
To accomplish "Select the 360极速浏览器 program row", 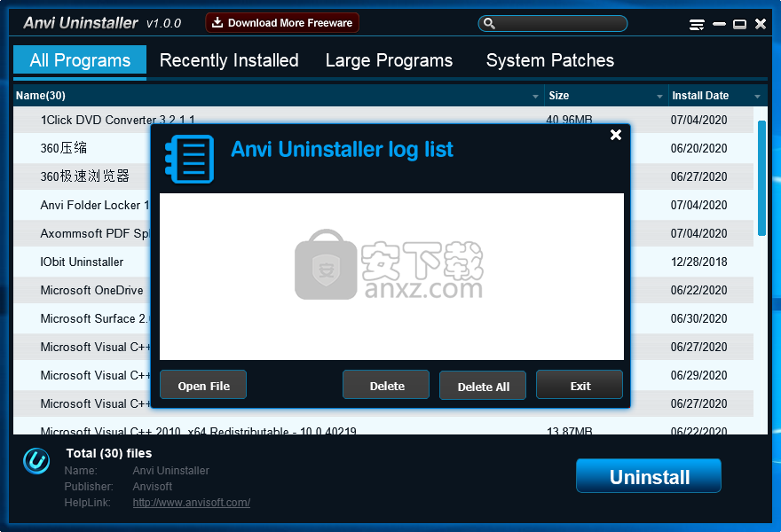I will 383,176.
